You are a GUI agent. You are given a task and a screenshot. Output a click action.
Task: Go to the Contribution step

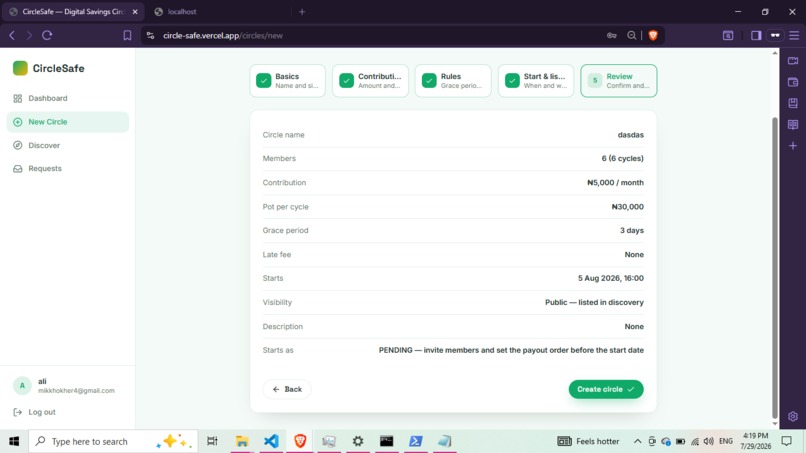click(370, 81)
